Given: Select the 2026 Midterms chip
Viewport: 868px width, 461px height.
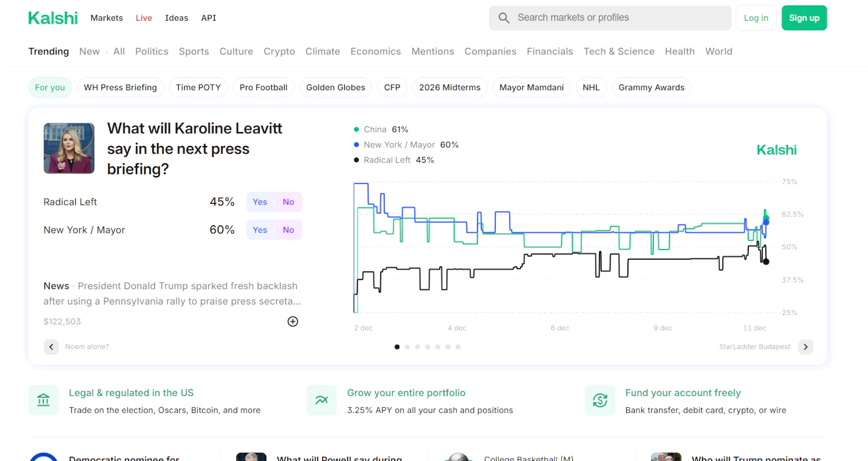Looking at the screenshot, I should 450,87.
